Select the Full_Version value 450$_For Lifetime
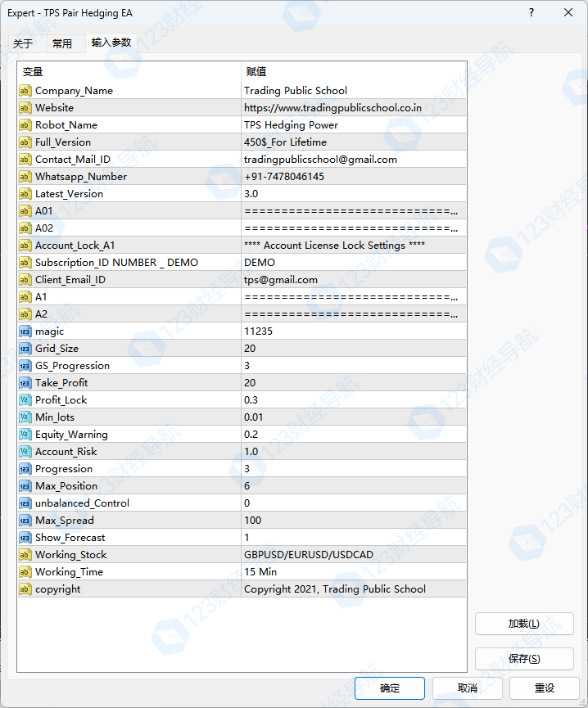The image size is (588, 708). [286, 142]
